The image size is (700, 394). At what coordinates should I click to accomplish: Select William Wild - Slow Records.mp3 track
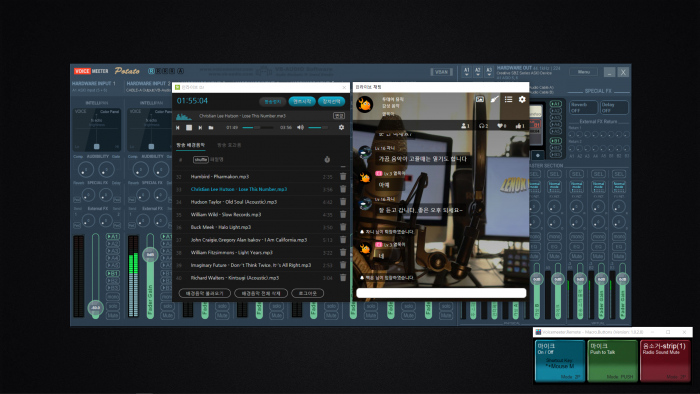tap(226, 215)
